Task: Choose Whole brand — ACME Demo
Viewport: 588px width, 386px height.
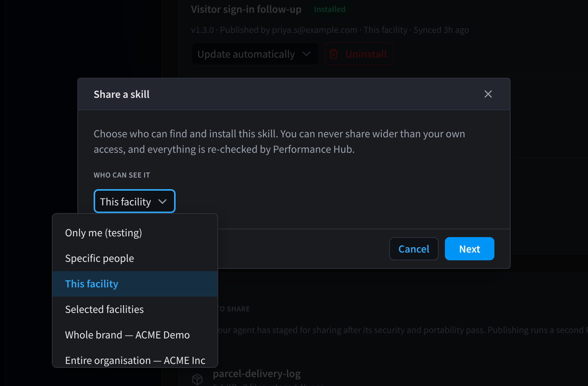Action: [135, 335]
